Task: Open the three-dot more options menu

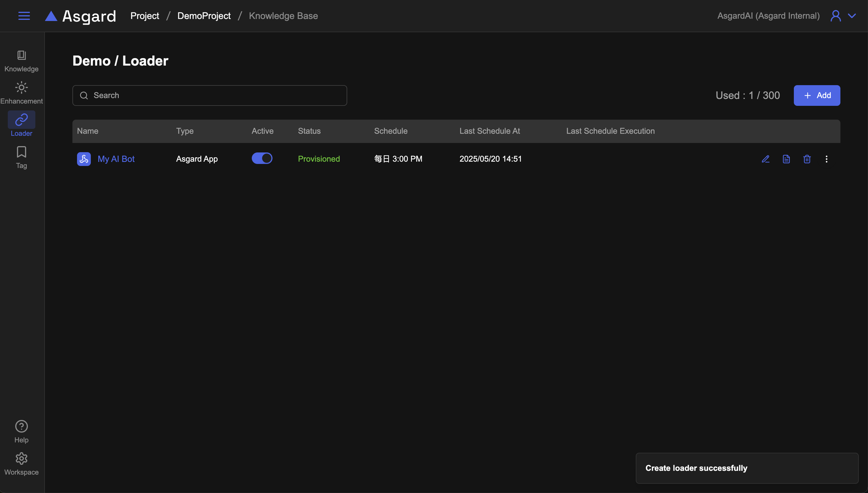Action: tap(826, 159)
